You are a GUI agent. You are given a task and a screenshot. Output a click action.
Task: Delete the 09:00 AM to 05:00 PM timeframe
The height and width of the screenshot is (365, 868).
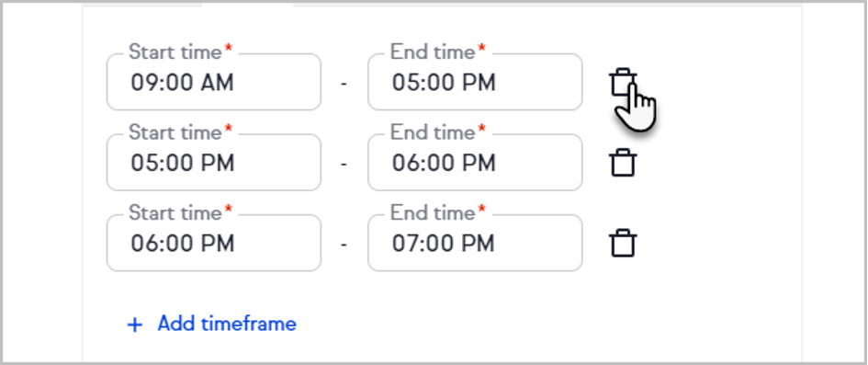pos(623,82)
